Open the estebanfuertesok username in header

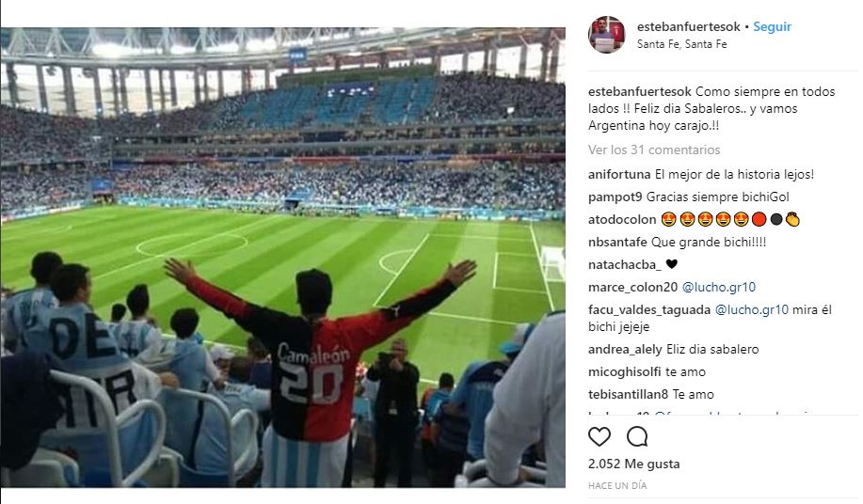coord(689,26)
